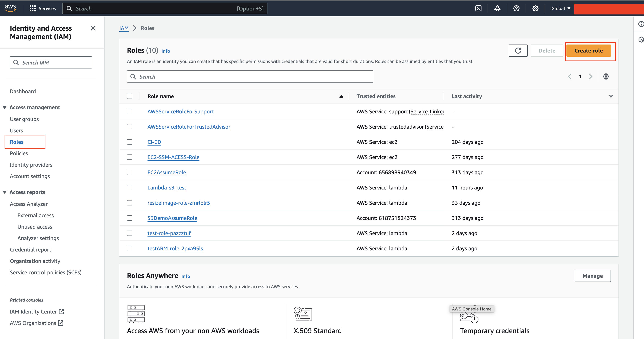Click the roles Search field
The width and height of the screenshot is (644, 339).
point(250,76)
